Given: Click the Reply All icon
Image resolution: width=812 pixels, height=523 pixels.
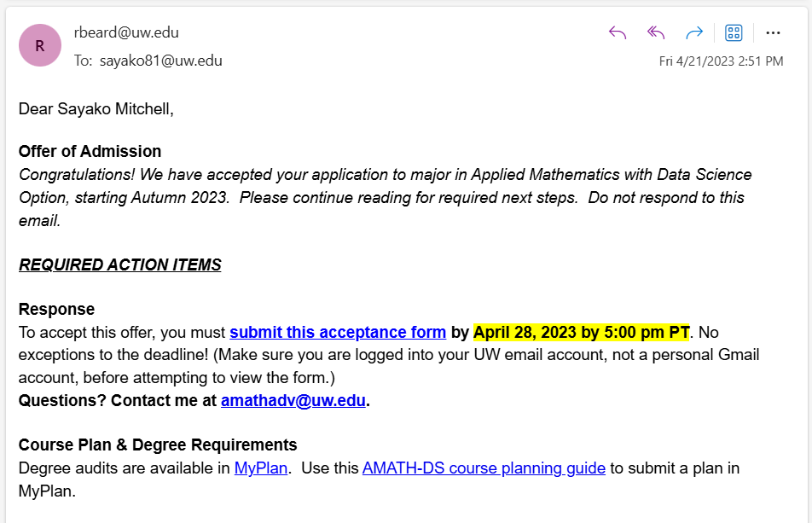Looking at the screenshot, I should coord(655,33).
